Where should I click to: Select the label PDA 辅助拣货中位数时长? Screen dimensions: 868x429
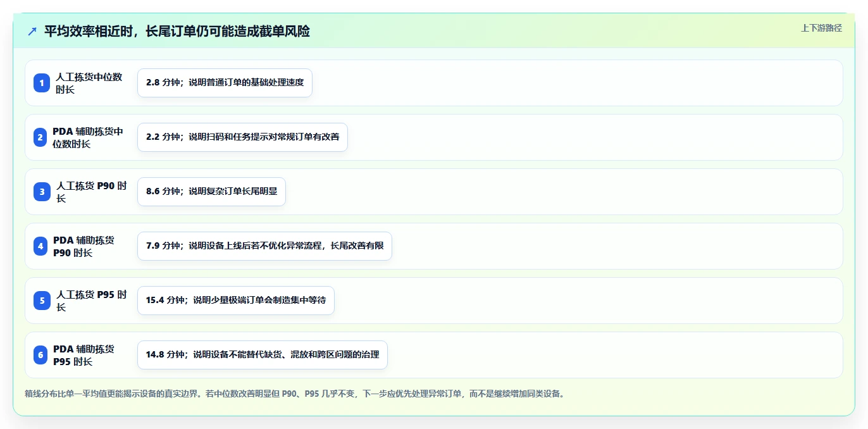point(88,137)
